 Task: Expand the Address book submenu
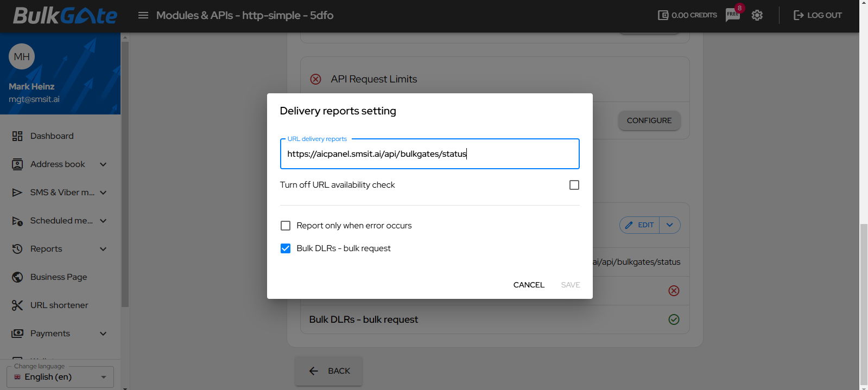[103, 164]
